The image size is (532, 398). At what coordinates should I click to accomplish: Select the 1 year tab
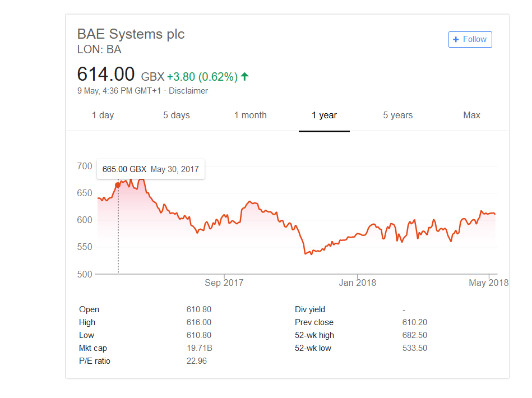click(x=324, y=115)
